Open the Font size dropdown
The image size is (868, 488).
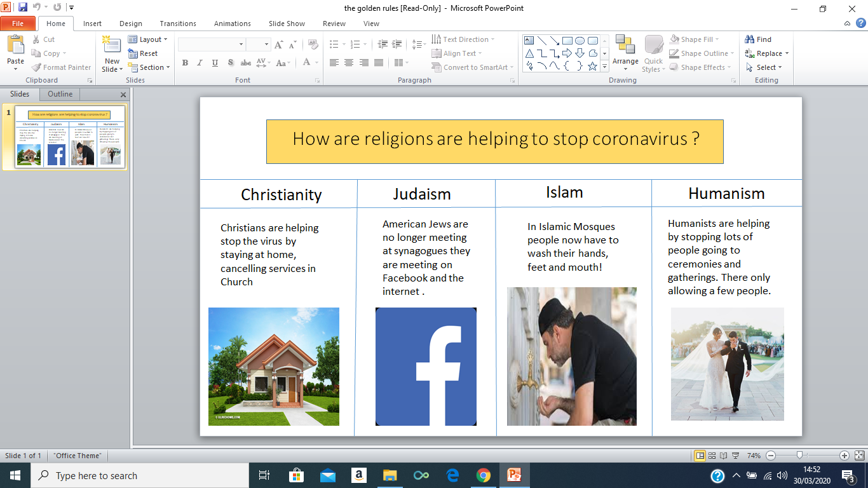click(x=267, y=44)
